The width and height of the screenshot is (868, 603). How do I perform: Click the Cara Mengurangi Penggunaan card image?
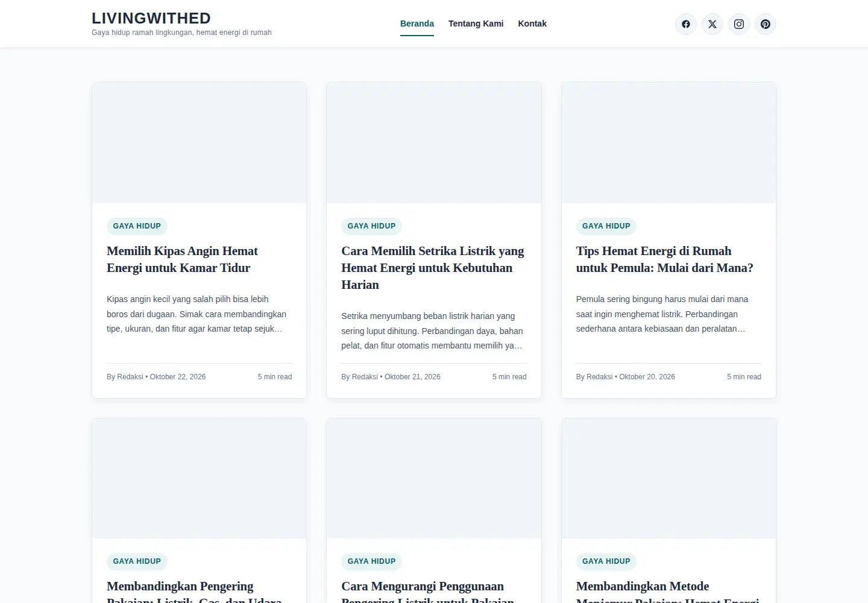pyautogui.click(x=434, y=478)
